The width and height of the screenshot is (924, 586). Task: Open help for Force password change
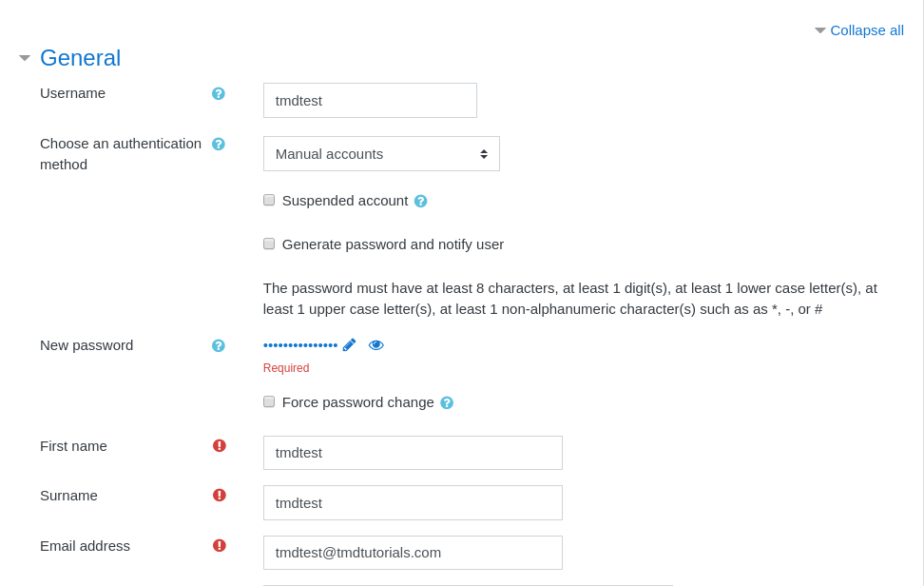447,402
